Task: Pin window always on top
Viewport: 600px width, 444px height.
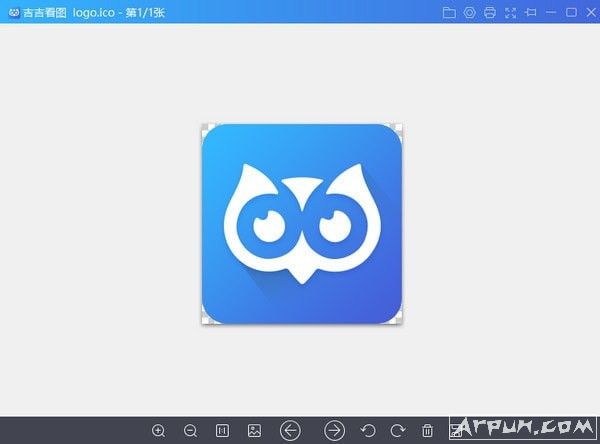Action: tap(531, 13)
